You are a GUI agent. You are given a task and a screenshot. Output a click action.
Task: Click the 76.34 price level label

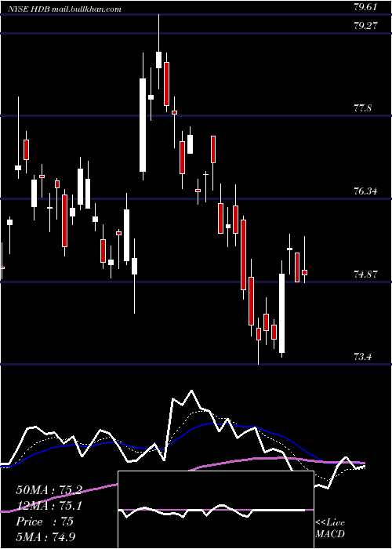click(365, 191)
